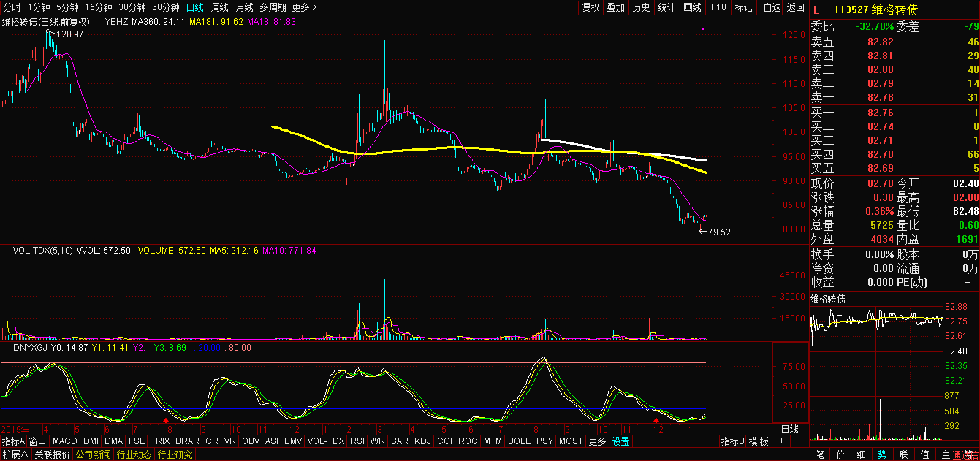Apply the SAR indicator
Image resolution: width=980 pixels, height=461 pixels.
[400, 441]
